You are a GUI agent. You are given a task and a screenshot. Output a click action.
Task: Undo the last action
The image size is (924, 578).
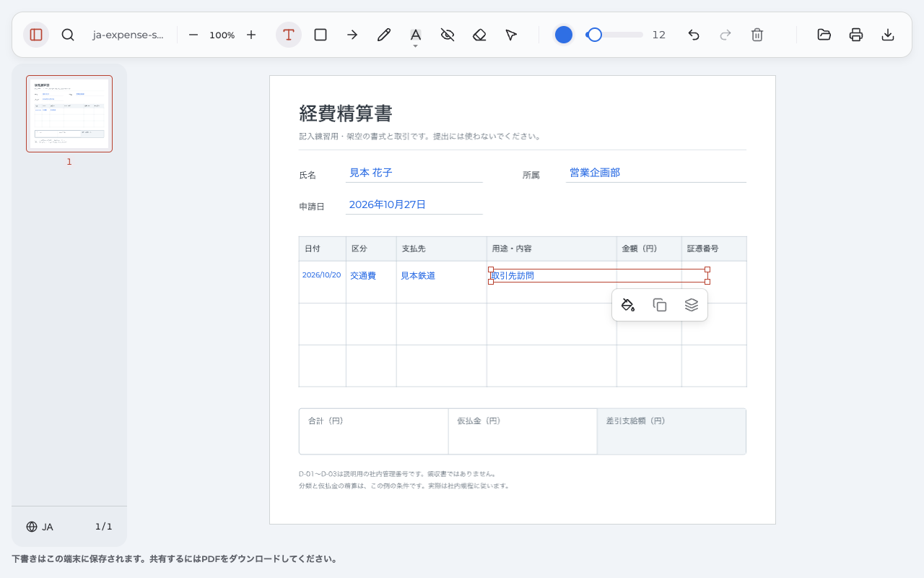pos(694,35)
